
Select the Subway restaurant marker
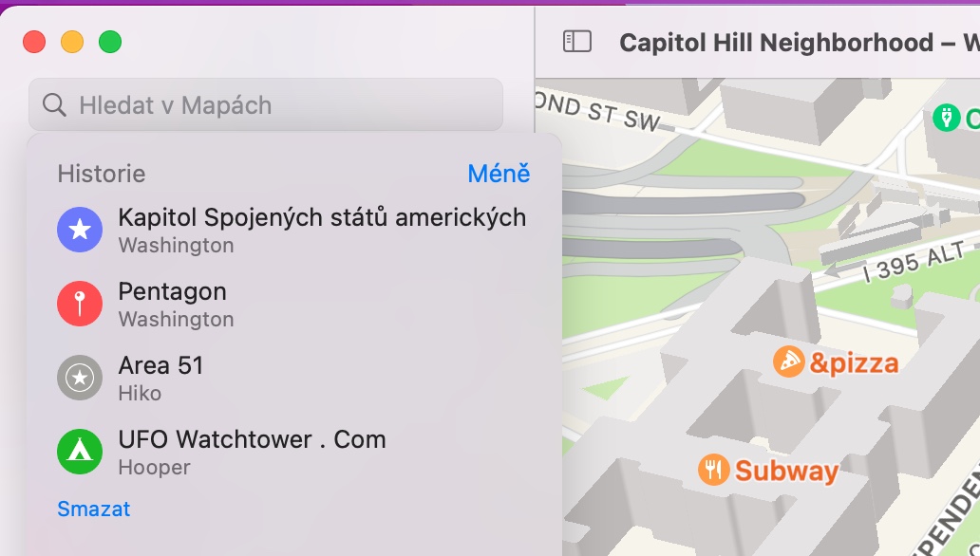pos(713,469)
